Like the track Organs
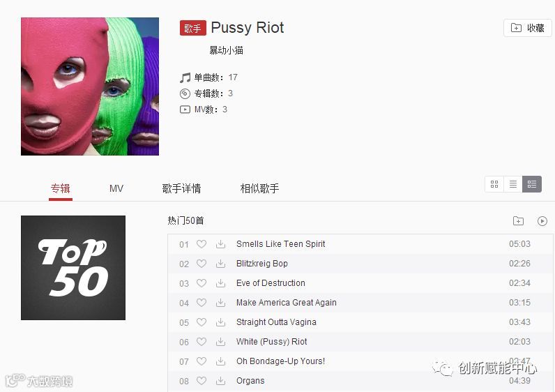 click(202, 381)
